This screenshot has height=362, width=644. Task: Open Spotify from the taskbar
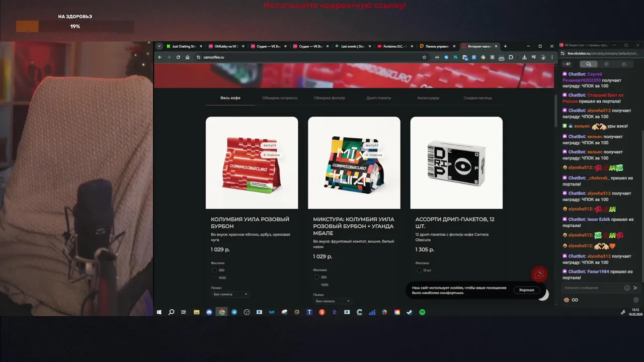coord(422,312)
